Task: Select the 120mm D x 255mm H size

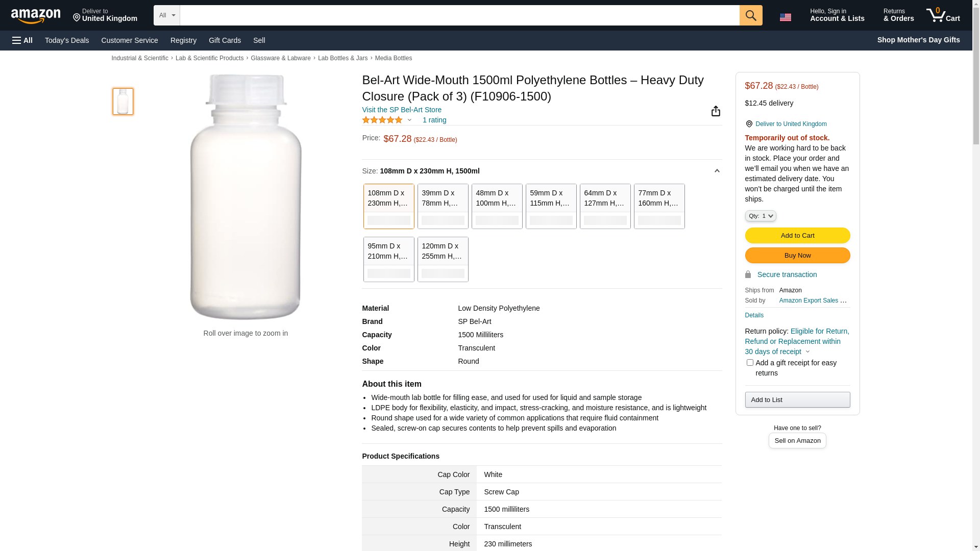Action: [x=443, y=259]
